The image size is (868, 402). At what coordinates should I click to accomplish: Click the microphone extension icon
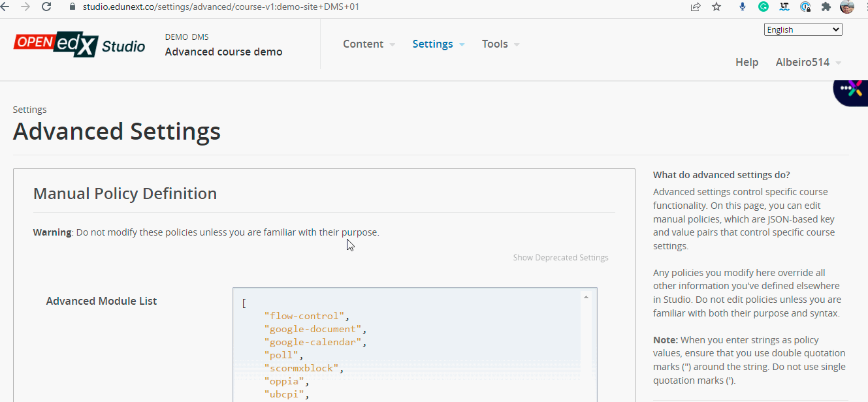coord(743,7)
